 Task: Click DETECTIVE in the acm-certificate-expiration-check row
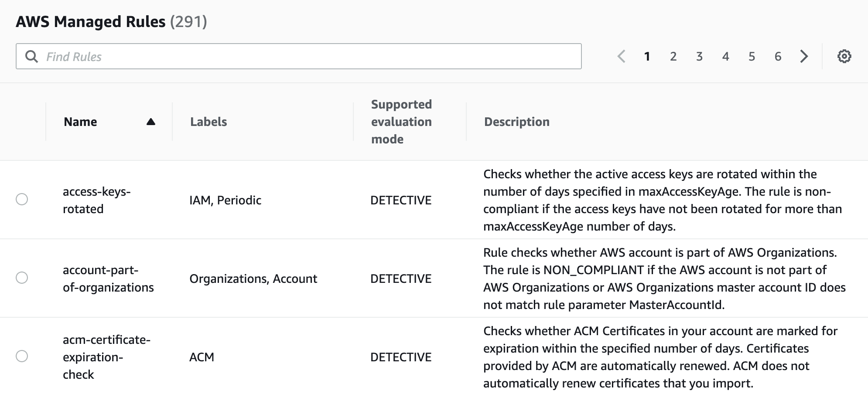[401, 357]
